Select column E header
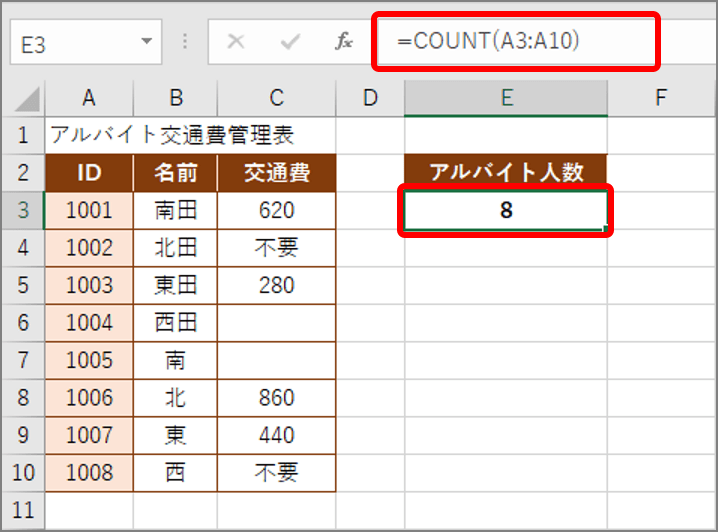Screen dimensions: 718x532 click(x=506, y=98)
